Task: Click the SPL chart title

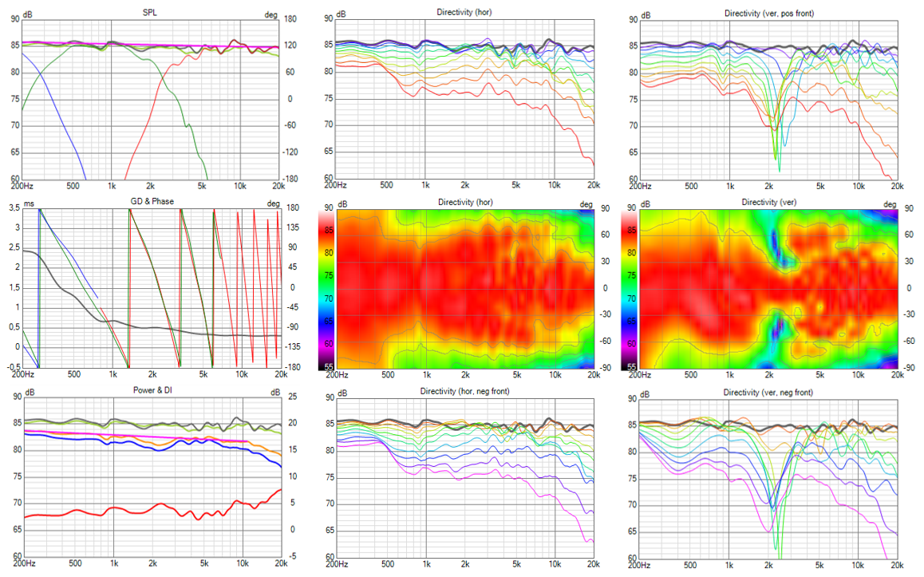Action: pos(151,14)
